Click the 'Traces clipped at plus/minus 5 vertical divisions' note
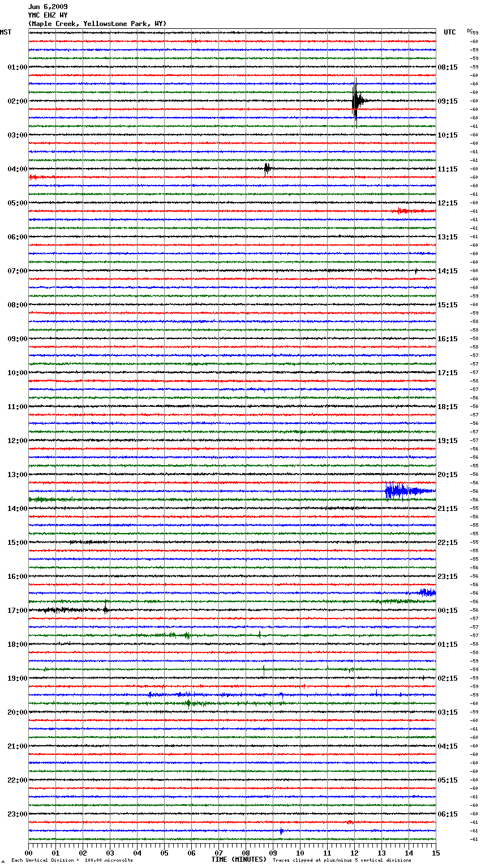The image size is (481, 868). click(x=342, y=861)
